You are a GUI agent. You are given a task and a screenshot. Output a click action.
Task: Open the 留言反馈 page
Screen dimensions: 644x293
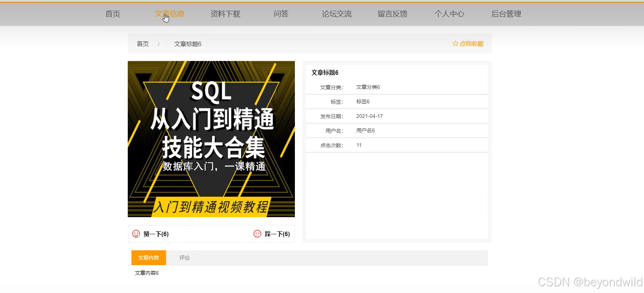pos(393,14)
